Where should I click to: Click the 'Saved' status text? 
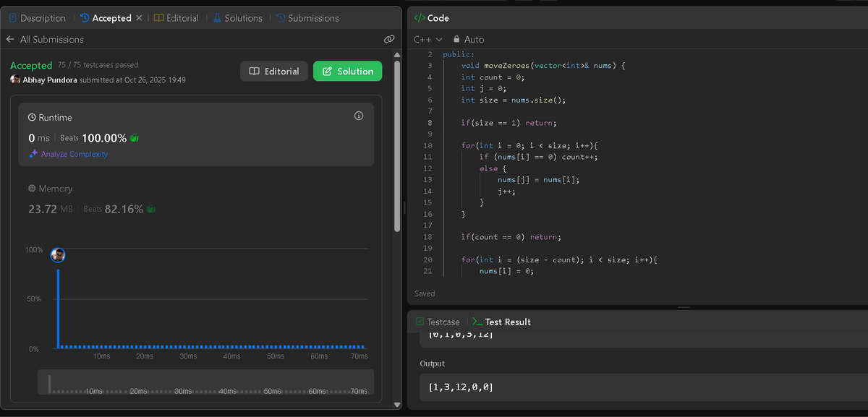[425, 293]
